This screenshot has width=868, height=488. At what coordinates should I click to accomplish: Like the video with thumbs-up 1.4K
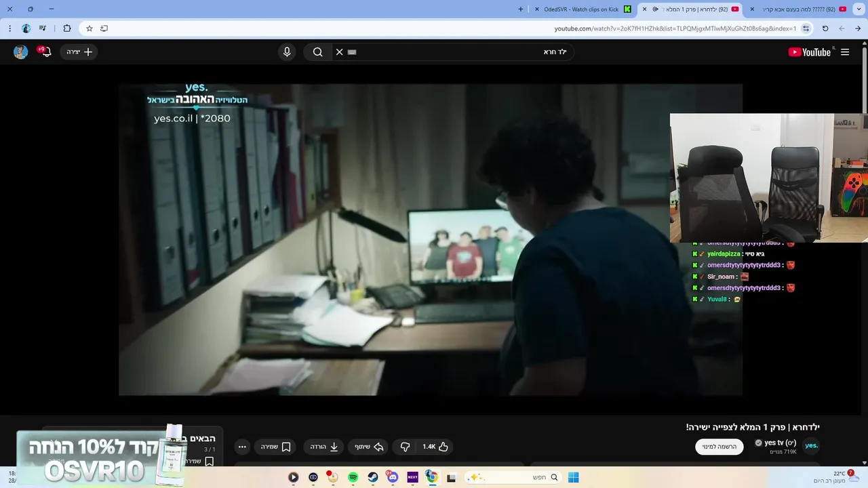point(435,447)
